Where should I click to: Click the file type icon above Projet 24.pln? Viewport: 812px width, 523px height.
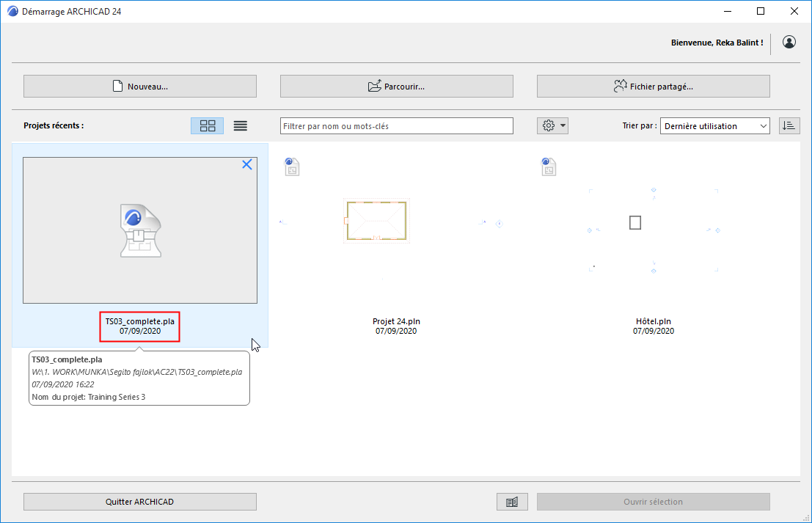(292, 167)
